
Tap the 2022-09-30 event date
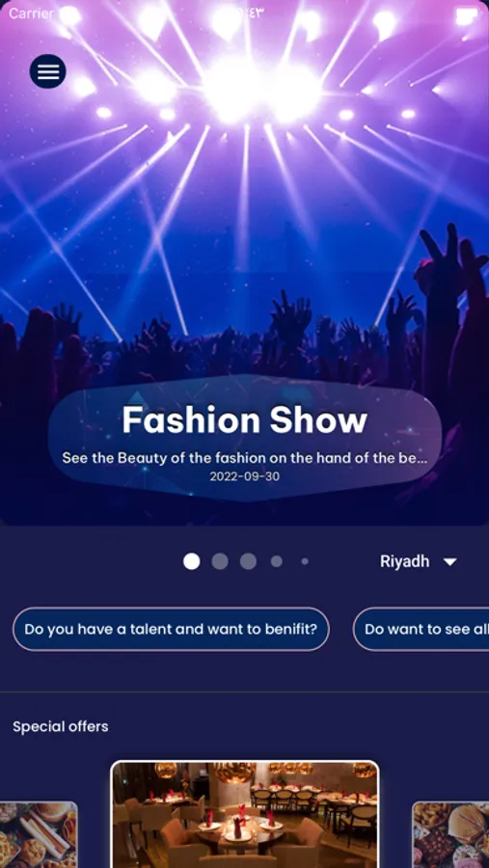point(244,476)
